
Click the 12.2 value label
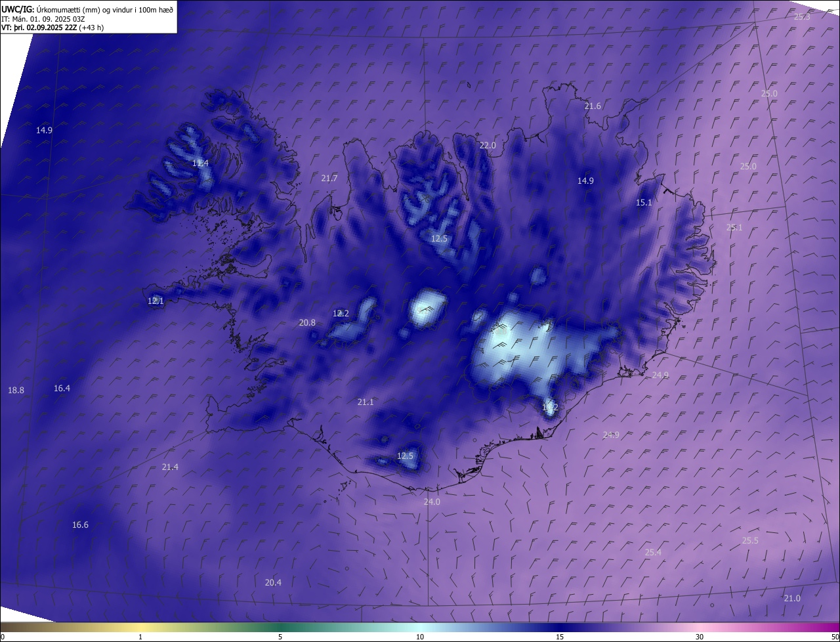click(x=341, y=313)
